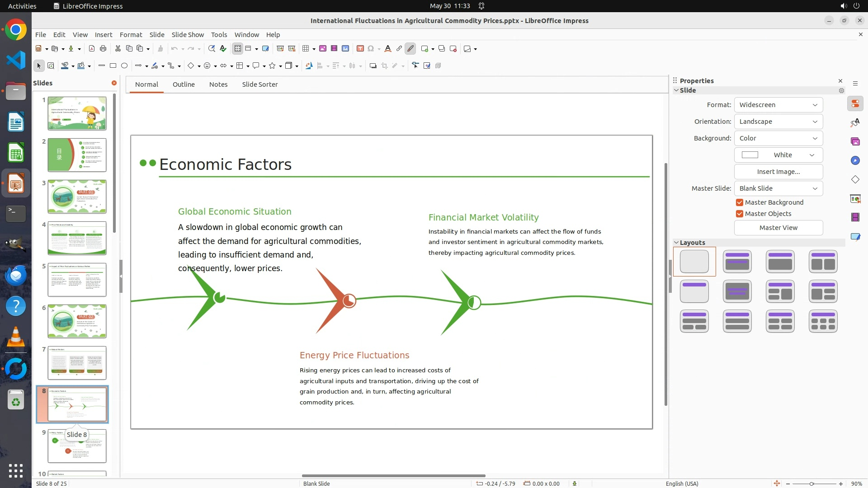868x488 pixels.
Task: Select the Rectangle drawing tool
Action: coord(113,66)
